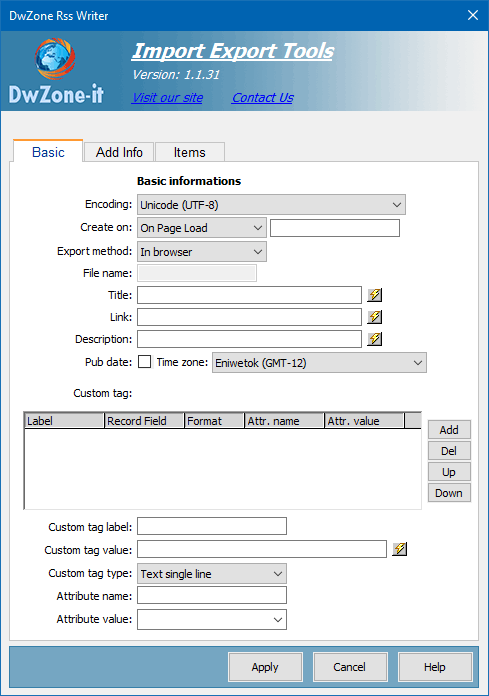Click the Down button for custom tags
The width and height of the screenshot is (489, 696).
pos(449,493)
